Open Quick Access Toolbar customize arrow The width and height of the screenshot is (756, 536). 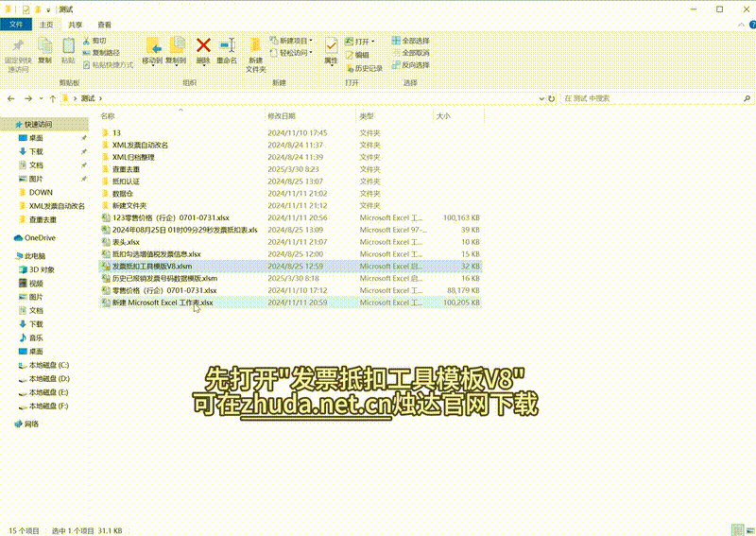pos(48,9)
